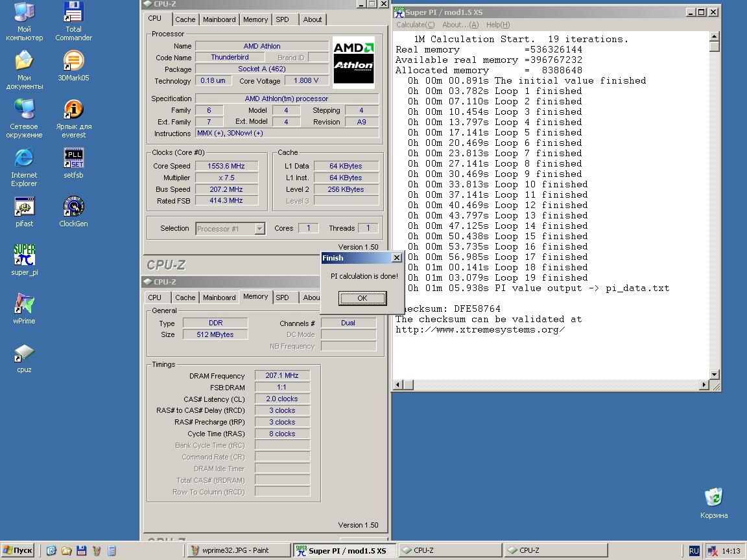Open the Help menu in Super PI
The image size is (747, 560).
pos(498,25)
